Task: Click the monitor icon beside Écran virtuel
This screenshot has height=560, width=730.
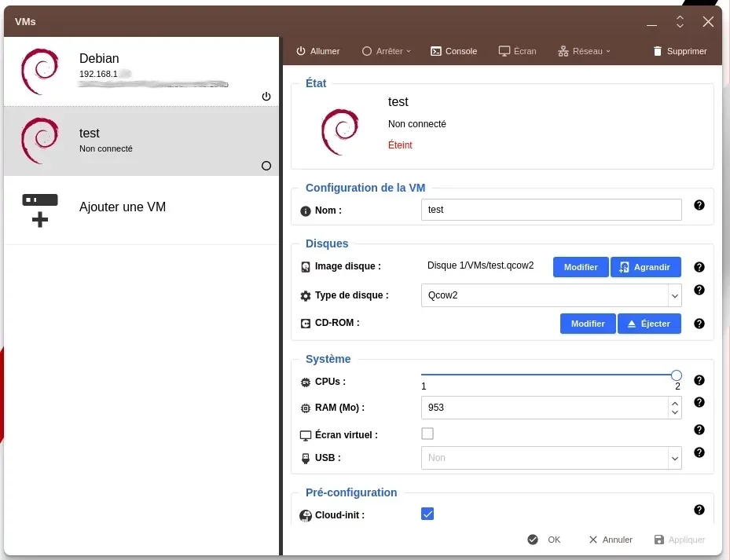Action: [306, 436]
